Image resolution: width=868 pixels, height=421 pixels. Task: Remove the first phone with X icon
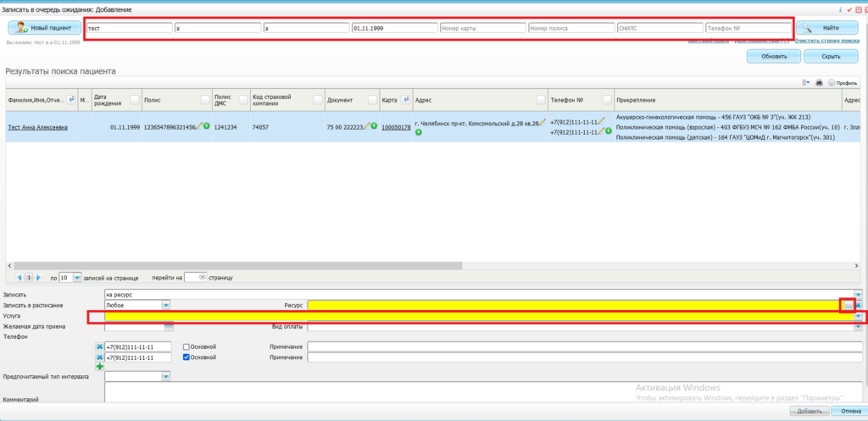click(x=100, y=346)
